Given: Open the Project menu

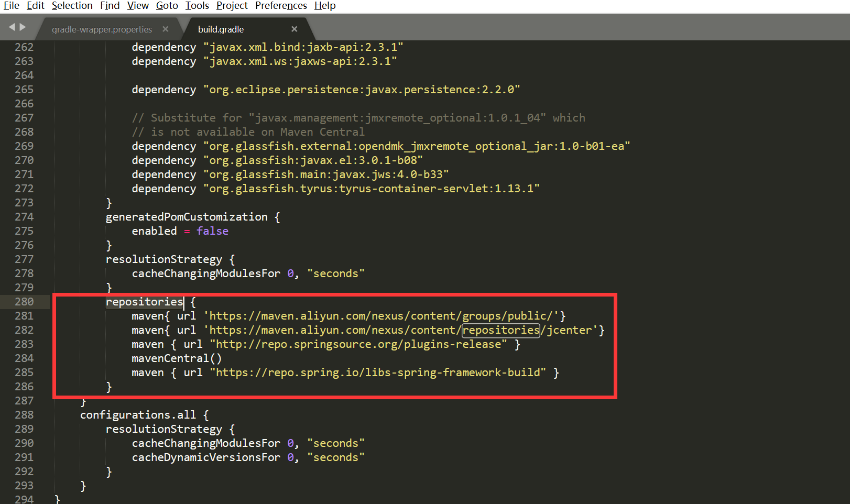Looking at the screenshot, I should (232, 6).
